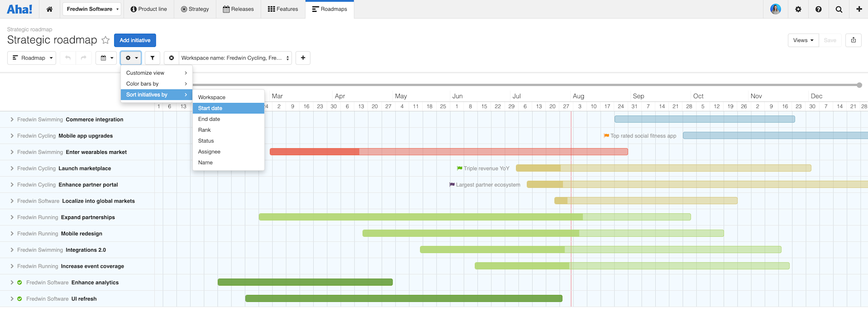The width and height of the screenshot is (868, 312).
Task: Expand the Launch marketplace row
Action: pyautogui.click(x=12, y=169)
